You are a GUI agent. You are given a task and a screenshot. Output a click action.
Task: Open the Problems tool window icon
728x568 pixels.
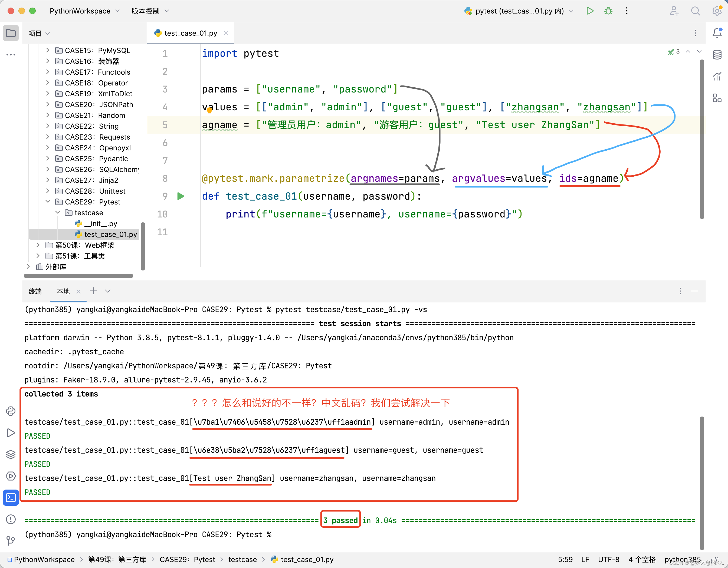pos(11,519)
